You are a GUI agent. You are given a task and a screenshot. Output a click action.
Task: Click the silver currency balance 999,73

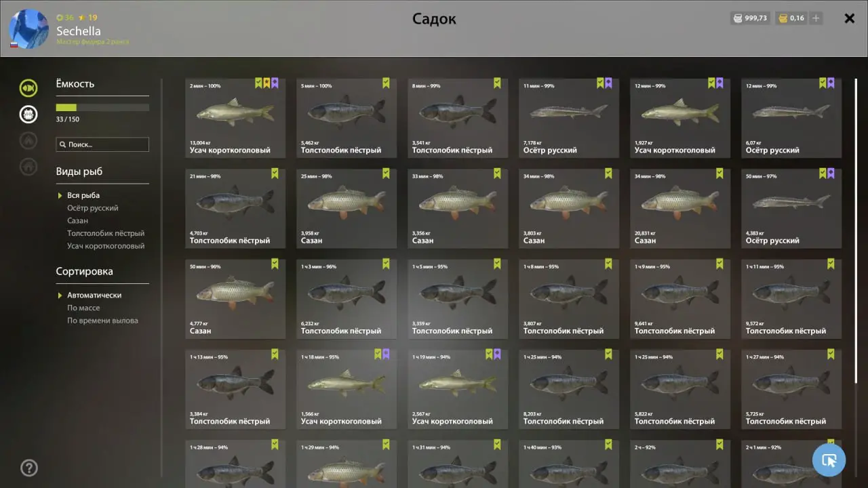750,18
